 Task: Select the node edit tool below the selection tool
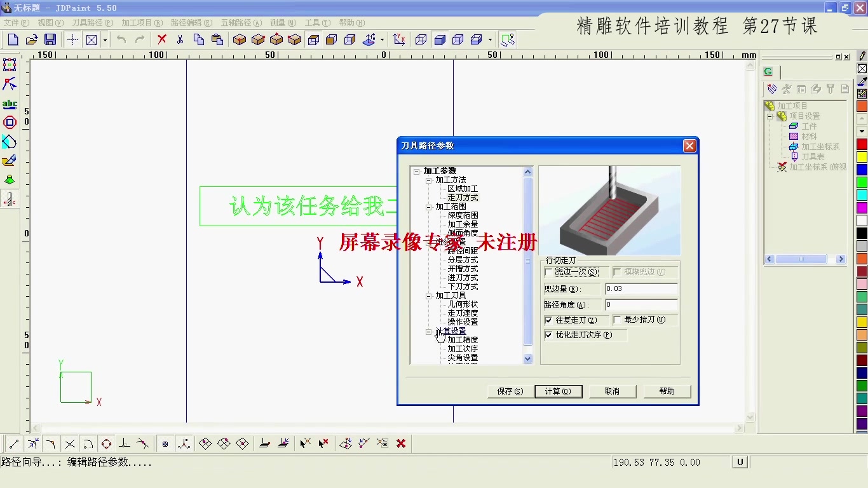tap(10, 83)
